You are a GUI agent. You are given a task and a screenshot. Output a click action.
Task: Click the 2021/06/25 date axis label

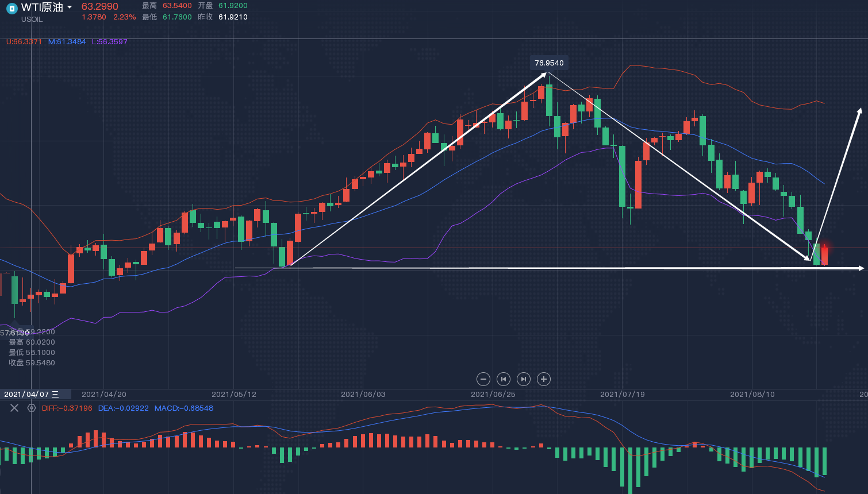pos(493,395)
